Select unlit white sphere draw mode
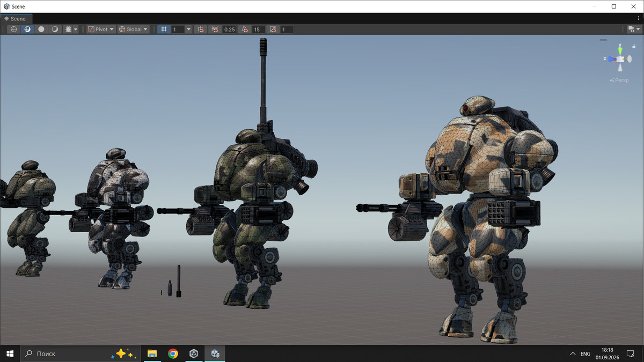644x362 pixels. (x=41, y=29)
